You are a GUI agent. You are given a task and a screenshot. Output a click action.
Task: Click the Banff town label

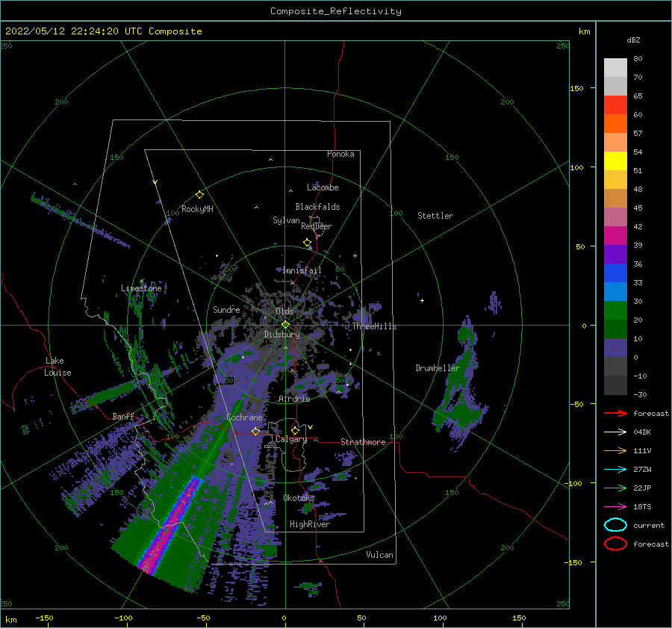coord(123,416)
